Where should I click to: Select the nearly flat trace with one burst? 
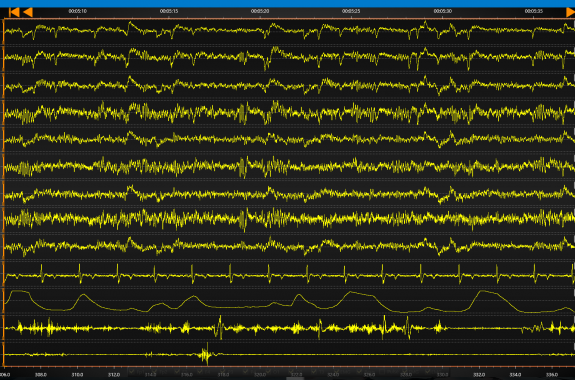[289, 354]
